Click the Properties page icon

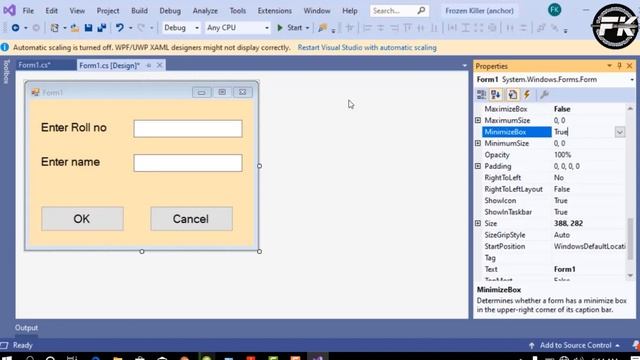click(x=513, y=95)
